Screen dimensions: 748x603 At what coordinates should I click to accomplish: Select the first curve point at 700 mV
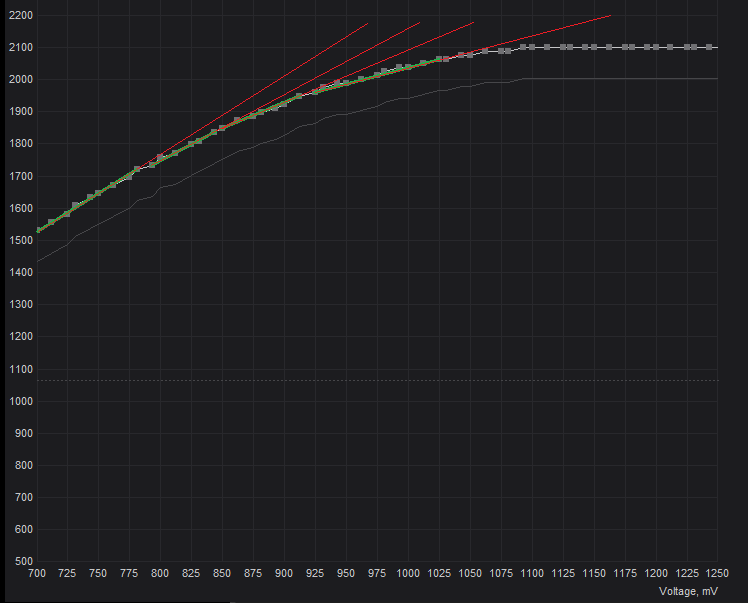[x=38, y=230]
